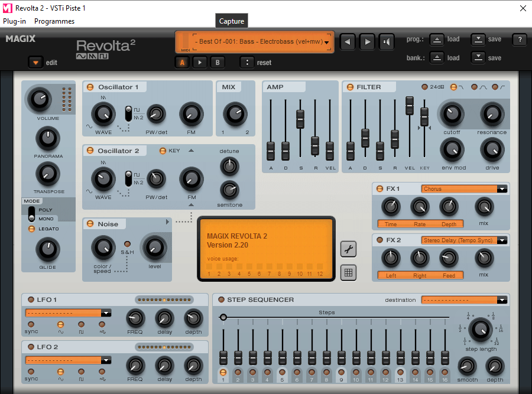Click the filter drive knob
The image size is (532, 394).
pos(492,150)
